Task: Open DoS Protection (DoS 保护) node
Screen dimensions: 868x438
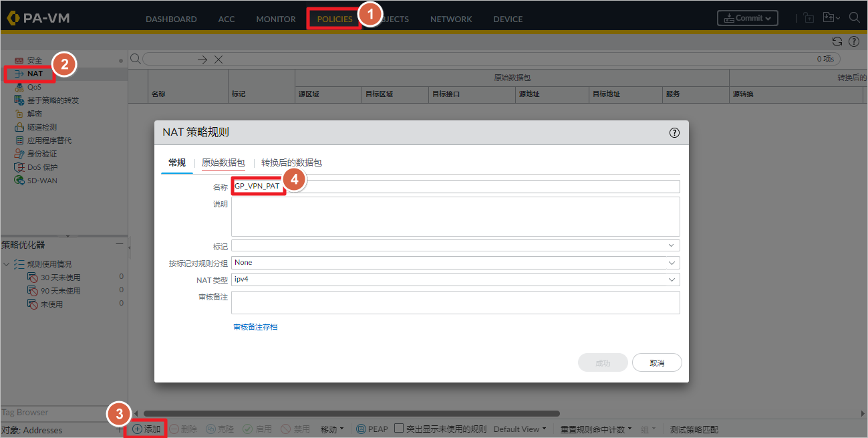Action: tap(42, 167)
